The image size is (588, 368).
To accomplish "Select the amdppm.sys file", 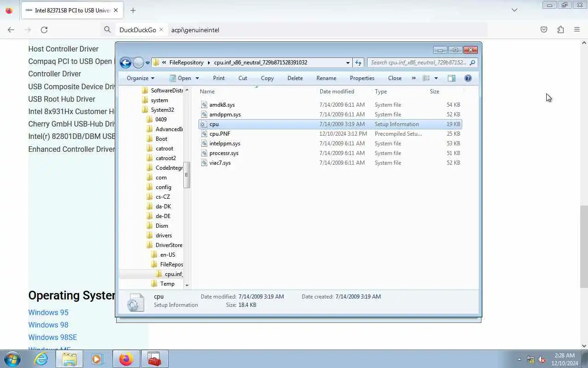I will pos(225,115).
